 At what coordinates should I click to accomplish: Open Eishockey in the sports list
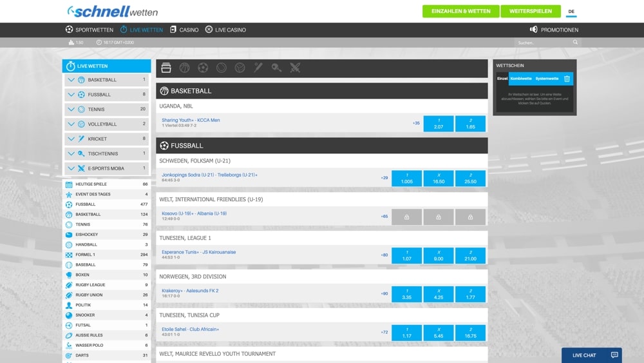107,235
